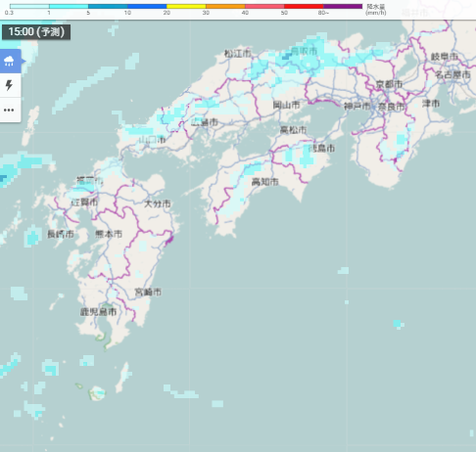Click the 名古屋市 city label
476x452 pixels.
pyautogui.click(x=452, y=74)
